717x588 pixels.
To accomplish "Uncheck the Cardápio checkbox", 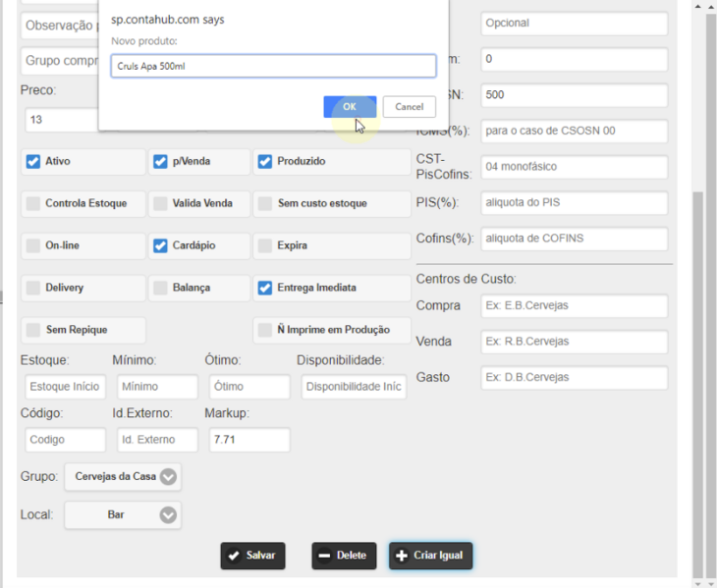I will pyautogui.click(x=160, y=245).
